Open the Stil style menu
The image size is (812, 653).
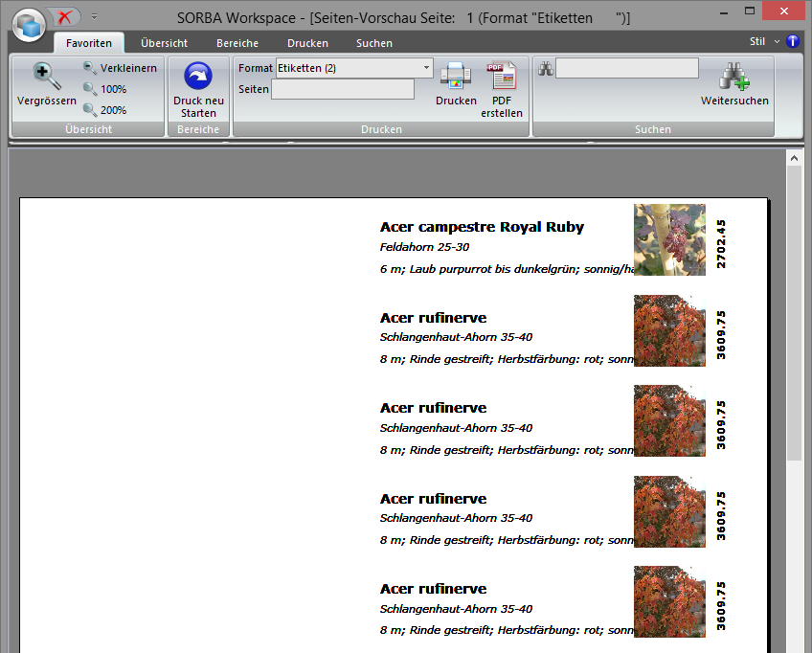point(764,41)
